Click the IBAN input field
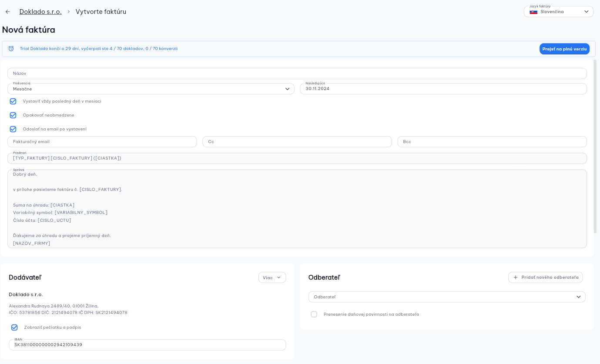Image resolution: width=600 pixels, height=364 pixels. [x=147, y=345]
